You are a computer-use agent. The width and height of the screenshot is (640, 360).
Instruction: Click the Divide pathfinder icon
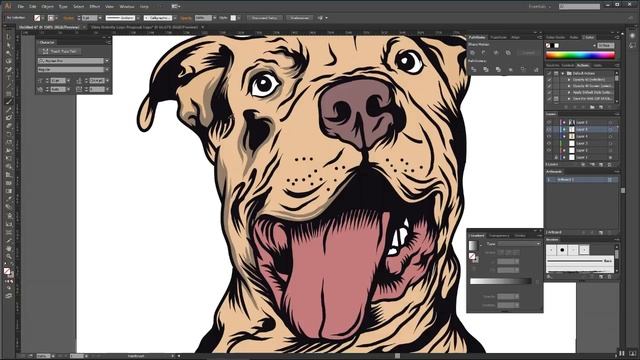(473, 70)
